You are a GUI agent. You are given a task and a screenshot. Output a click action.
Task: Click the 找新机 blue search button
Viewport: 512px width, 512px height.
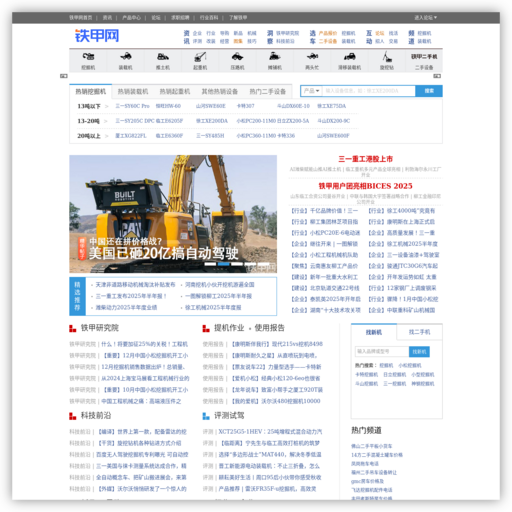419,351
